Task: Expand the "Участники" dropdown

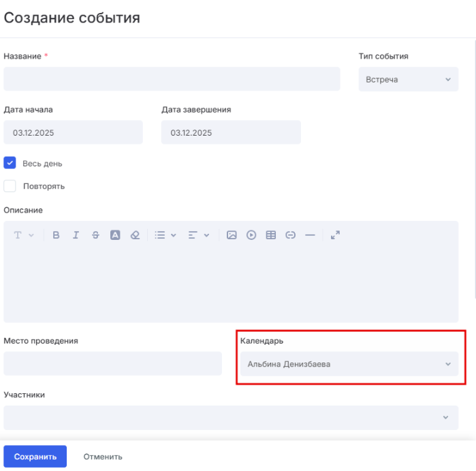Action: tap(231, 417)
